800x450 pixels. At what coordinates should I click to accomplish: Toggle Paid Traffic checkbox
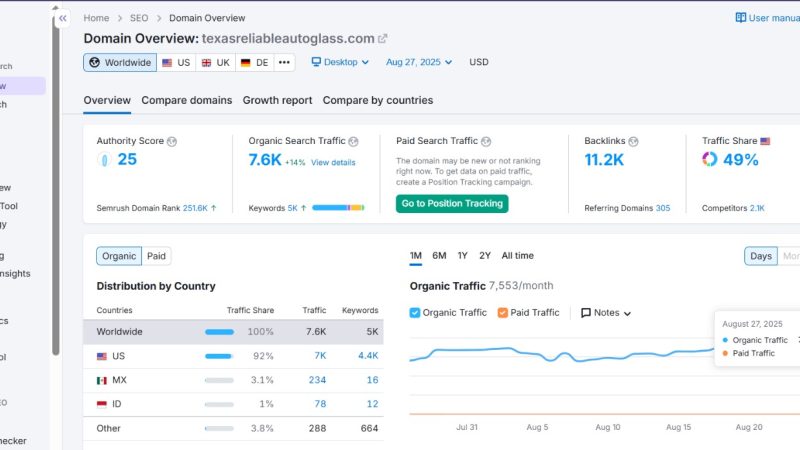(x=503, y=313)
